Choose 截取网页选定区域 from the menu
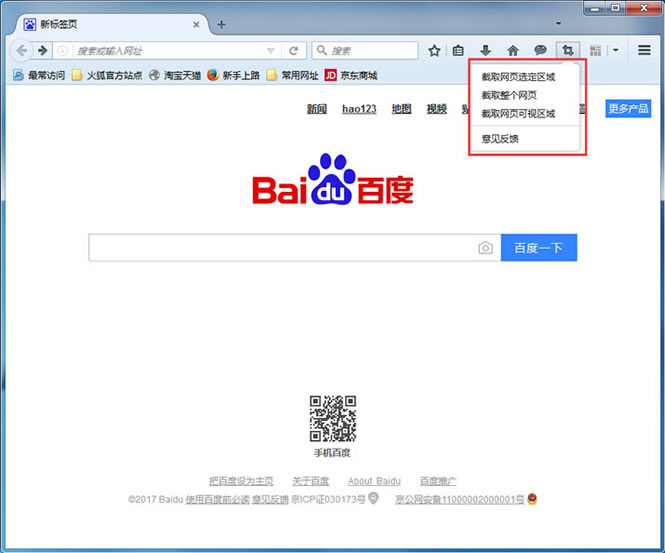 tap(518, 77)
